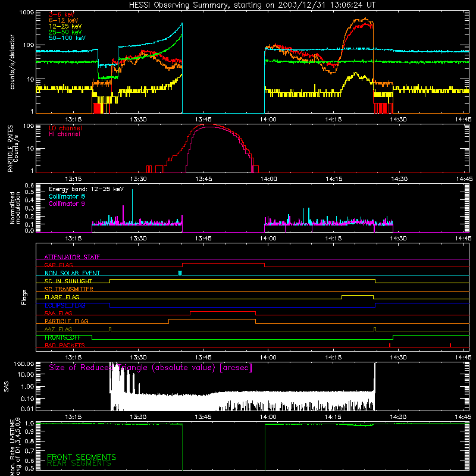Click the SAS axis label
476x476 pixels.
click(7, 386)
